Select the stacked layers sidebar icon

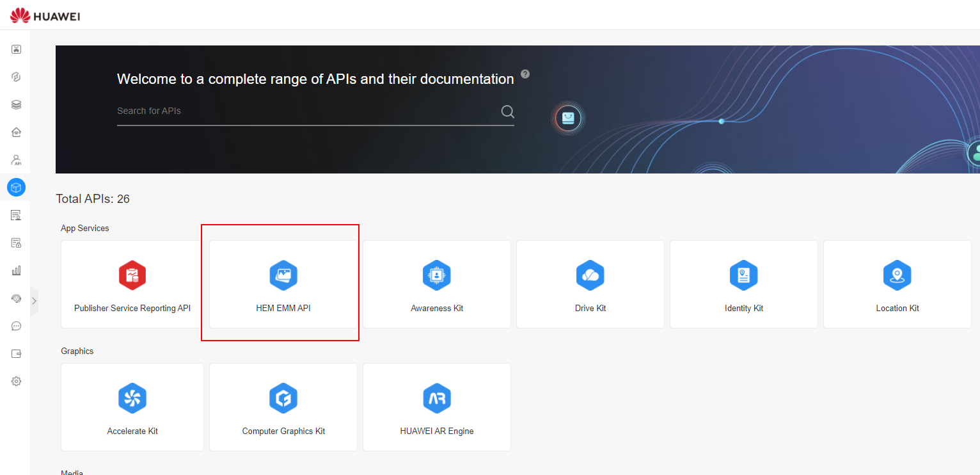click(17, 104)
